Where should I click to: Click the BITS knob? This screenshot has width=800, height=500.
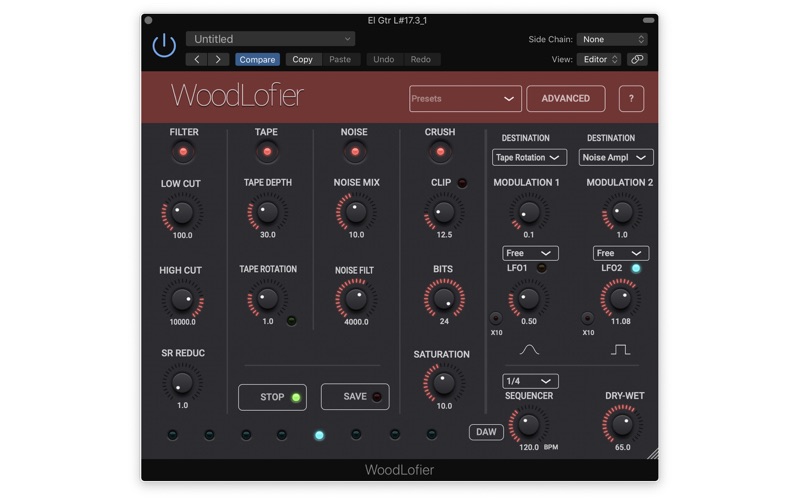coord(444,299)
